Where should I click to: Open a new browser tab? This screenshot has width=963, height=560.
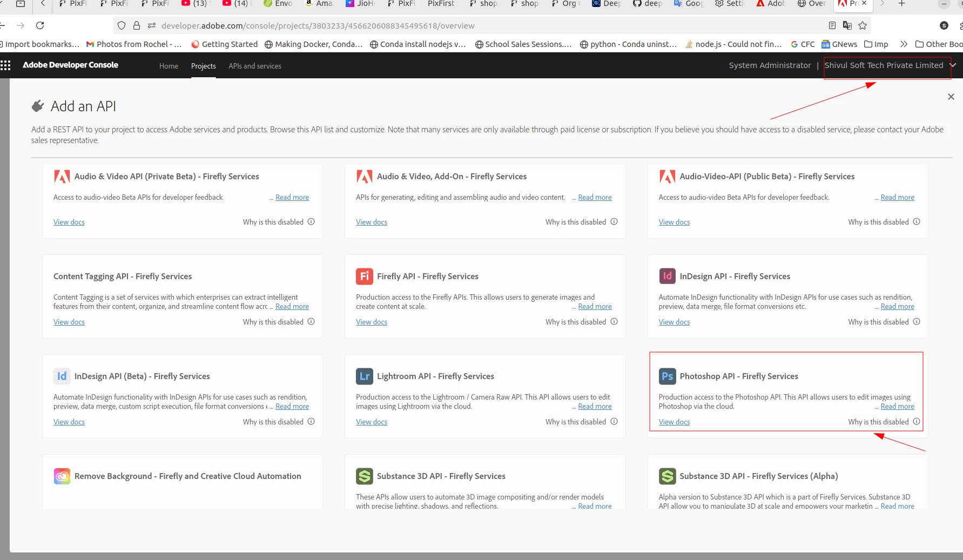pos(901,4)
